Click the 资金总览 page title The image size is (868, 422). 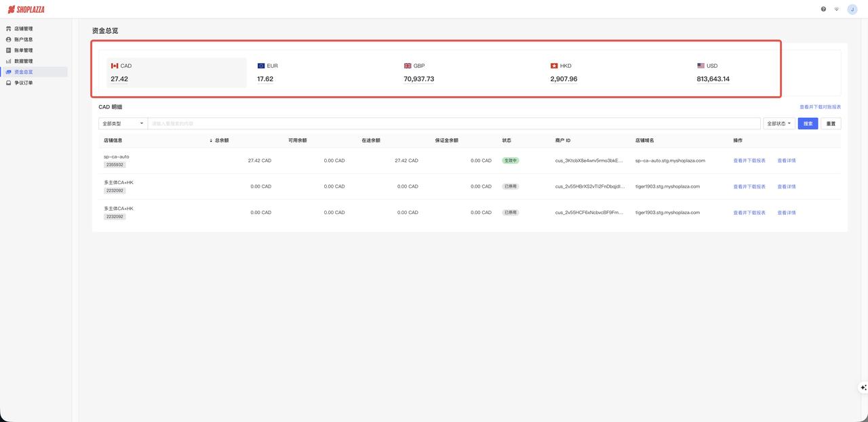coord(105,30)
